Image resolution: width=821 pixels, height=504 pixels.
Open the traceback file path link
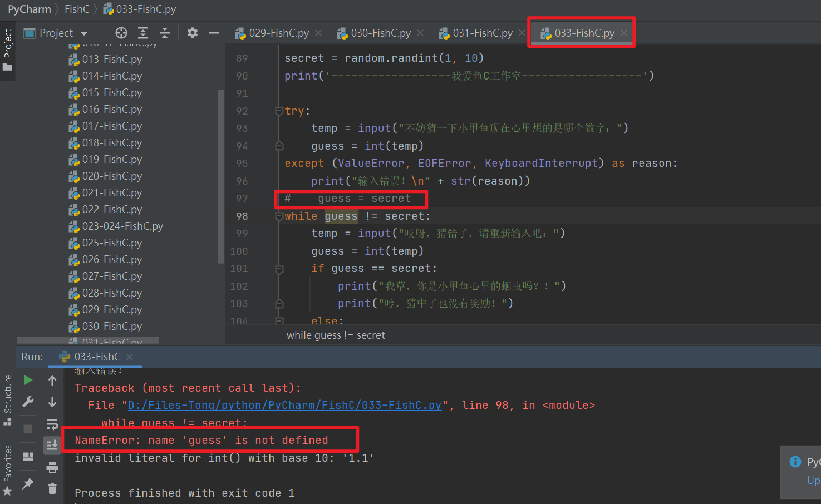click(x=285, y=406)
